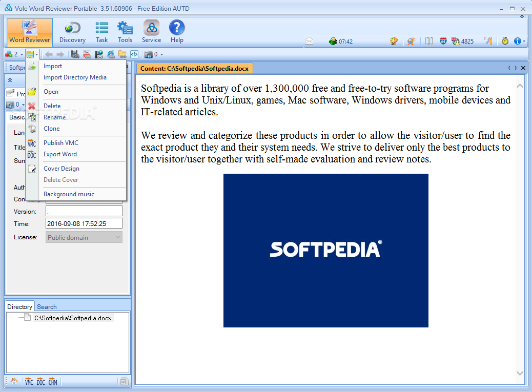532x392 pixels.
Task: Expand the media folder 0 dropdown arrow
Action: pyautogui.click(x=161, y=54)
